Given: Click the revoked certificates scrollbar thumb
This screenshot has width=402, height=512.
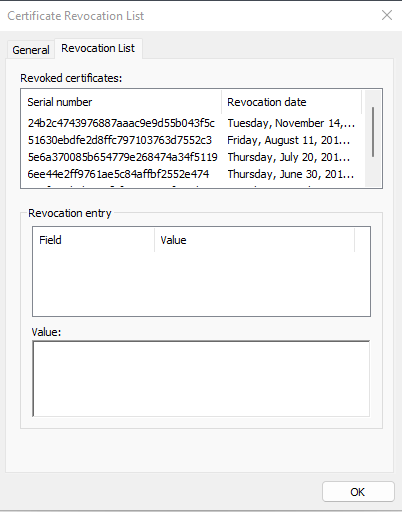Looking at the screenshot, I should coord(373,132).
